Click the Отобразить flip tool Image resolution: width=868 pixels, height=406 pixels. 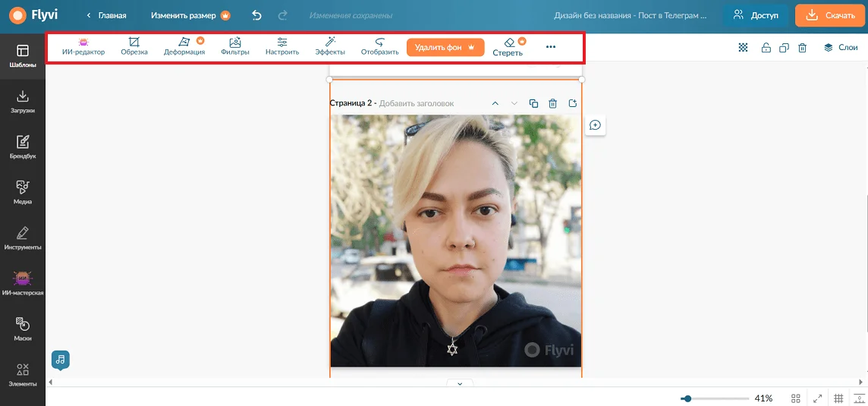pos(379,46)
